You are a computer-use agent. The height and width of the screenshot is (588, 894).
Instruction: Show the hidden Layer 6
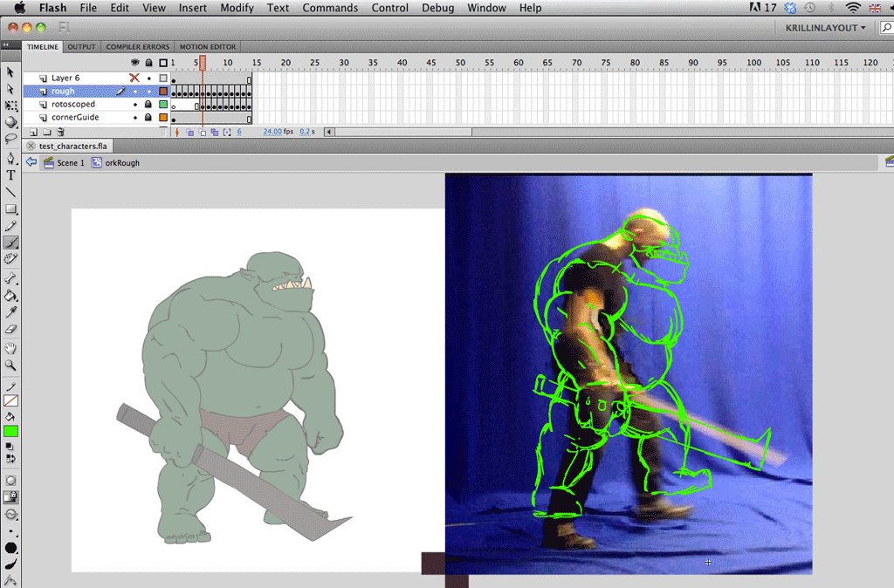(x=134, y=78)
